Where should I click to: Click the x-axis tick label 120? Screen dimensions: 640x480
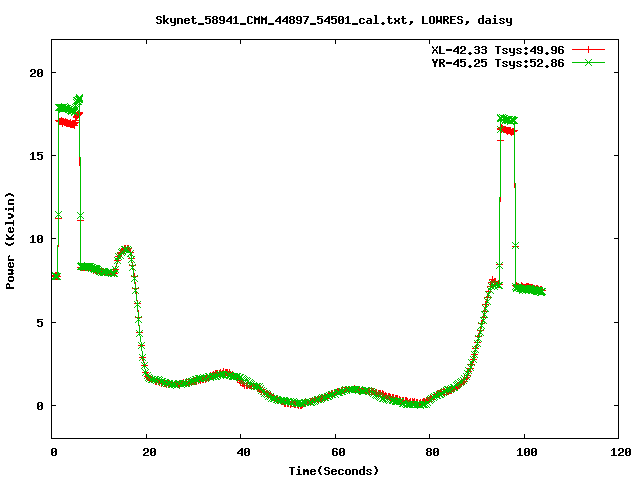(x=621, y=452)
